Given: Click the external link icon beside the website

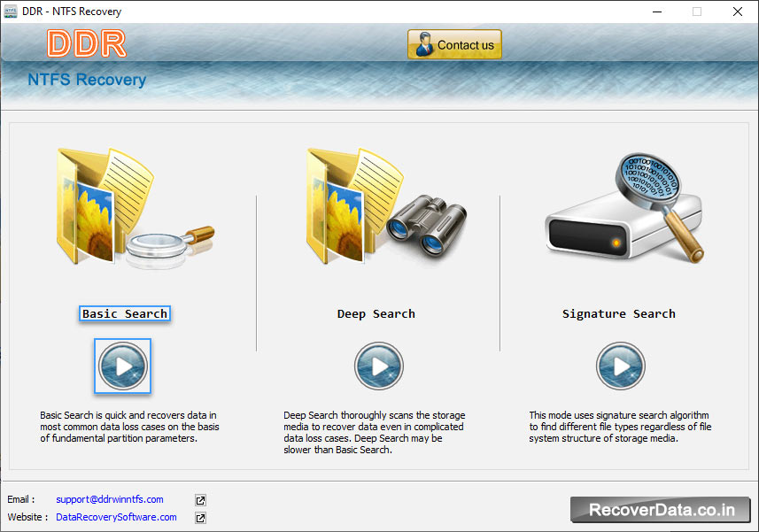Looking at the screenshot, I should [x=200, y=518].
